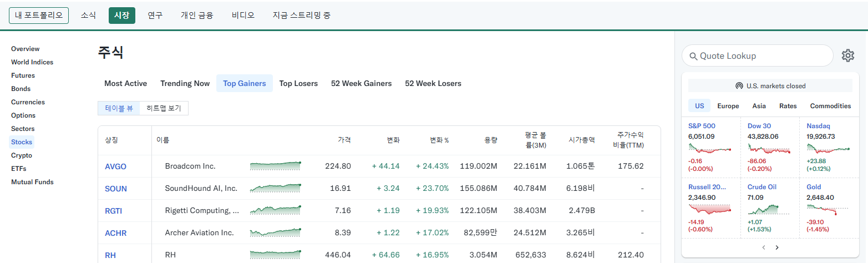
Task: Go to World Indices in the sidebar
Action: tap(32, 62)
